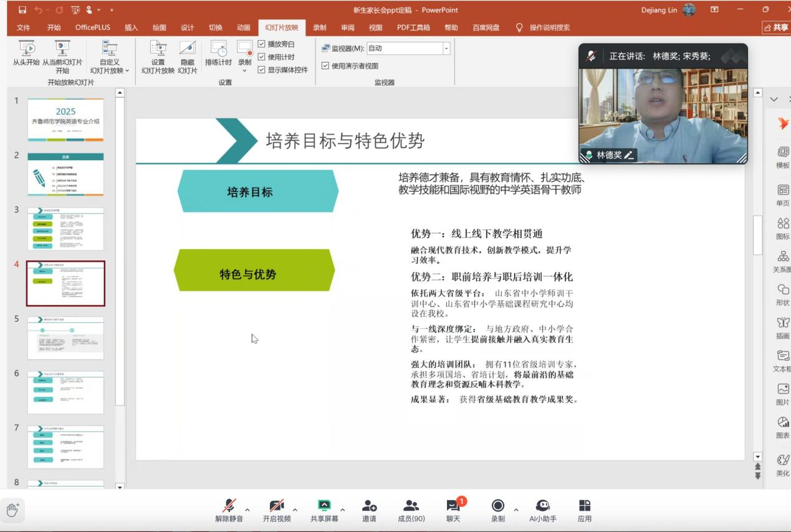Start 排练计时 rehearsal timing
Viewport: 791px width, 532px height.
pos(218,49)
